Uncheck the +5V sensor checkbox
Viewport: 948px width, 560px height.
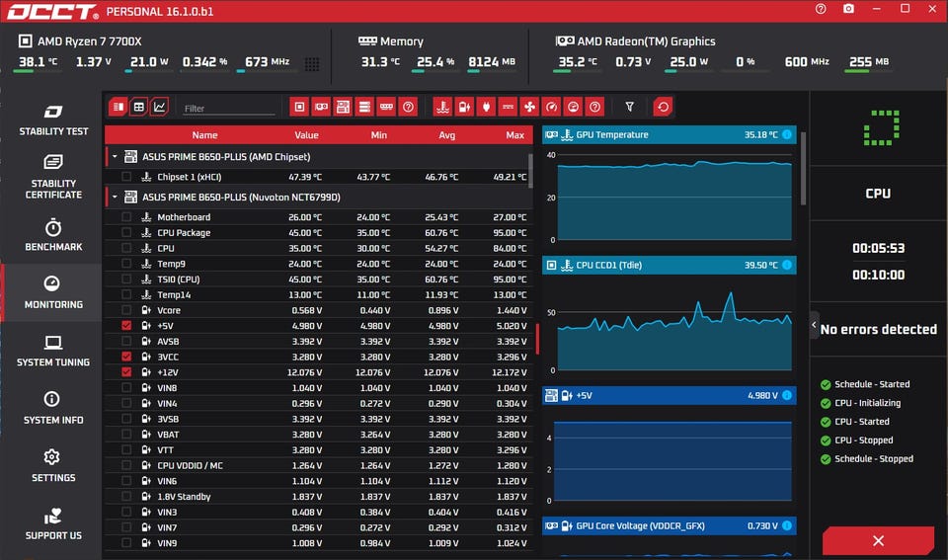pos(126,326)
